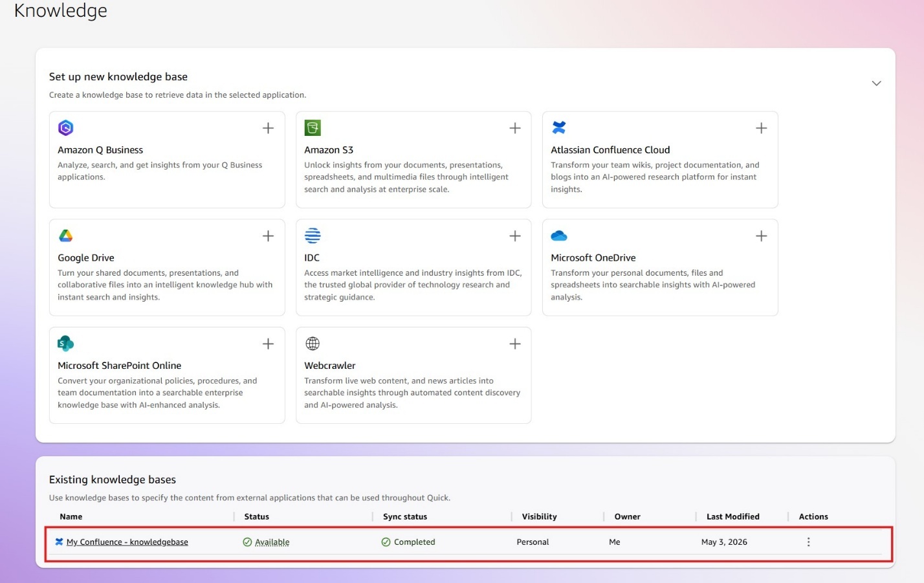Screen dimensions: 924x583
Task: Click the Microsoft SharePoint Online logo icon
Action: point(66,343)
